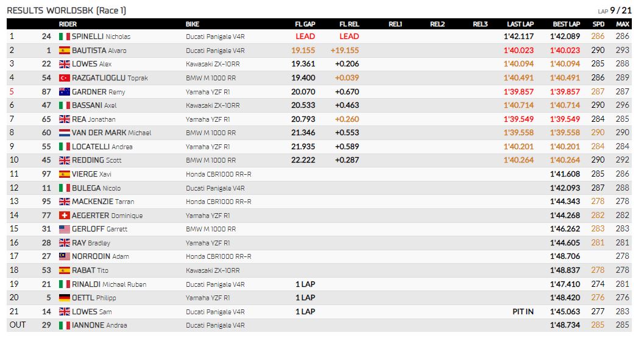Viewport: 644px width, 338px height.
Task: Select rider name BULEGA Nicolo
Action: click(96, 188)
